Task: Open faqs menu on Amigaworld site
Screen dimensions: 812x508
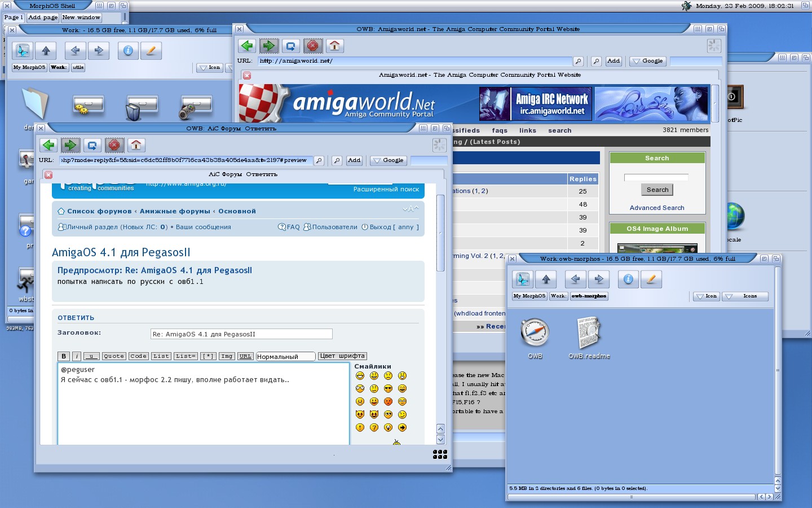Action: coord(500,130)
